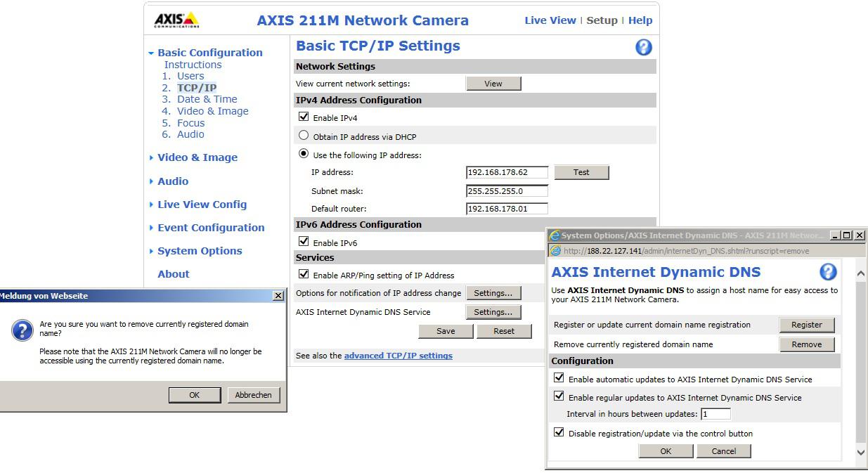This screenshot has width=868, height=473.
Task: Save the TCP/IP settings
Action: [x=446, y=331]
